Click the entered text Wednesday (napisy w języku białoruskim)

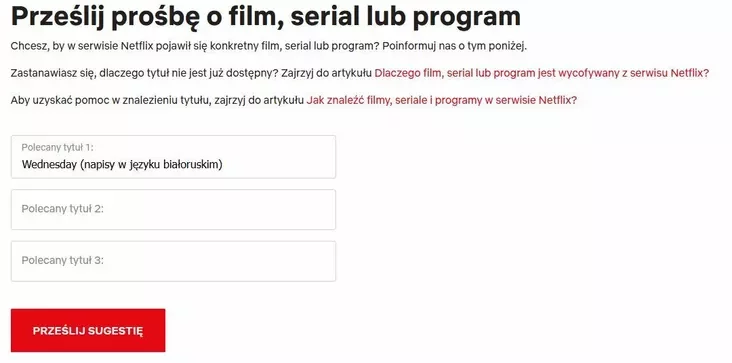point(122,164)
